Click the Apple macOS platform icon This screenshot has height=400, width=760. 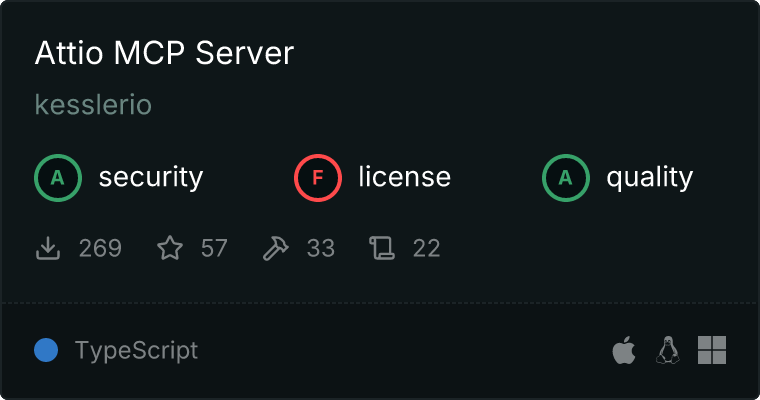[623, 350]
